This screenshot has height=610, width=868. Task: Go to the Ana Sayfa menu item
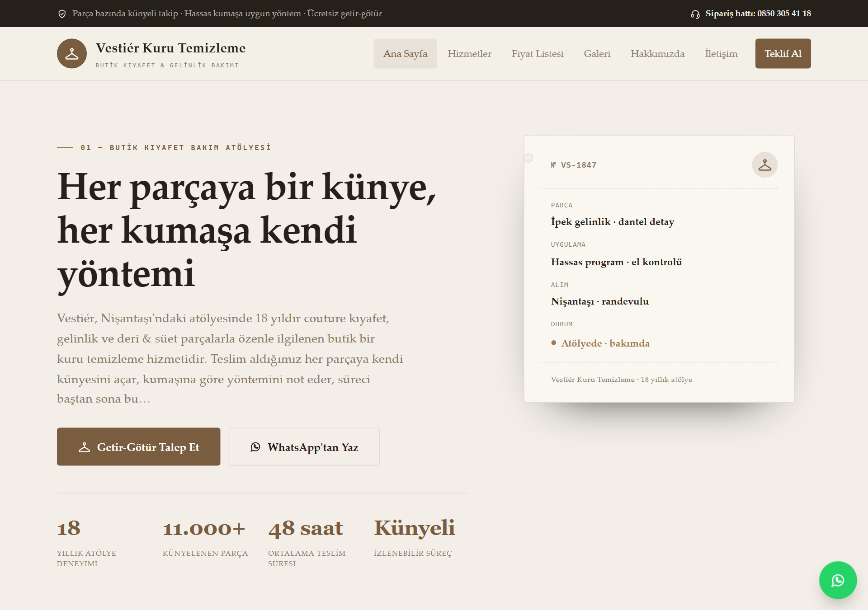click(405, 54)
